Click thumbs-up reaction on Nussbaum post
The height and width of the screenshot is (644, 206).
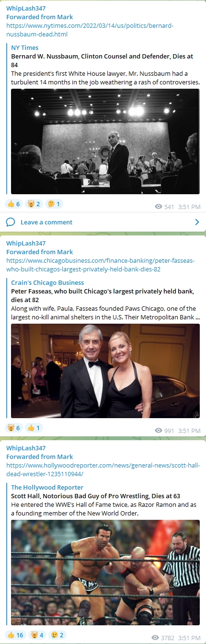(x=13, y=204)
